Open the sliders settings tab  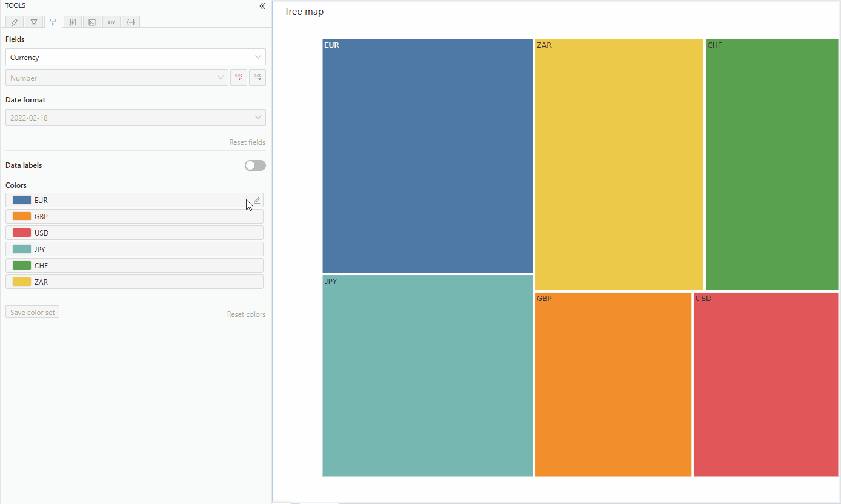[73, 22]
